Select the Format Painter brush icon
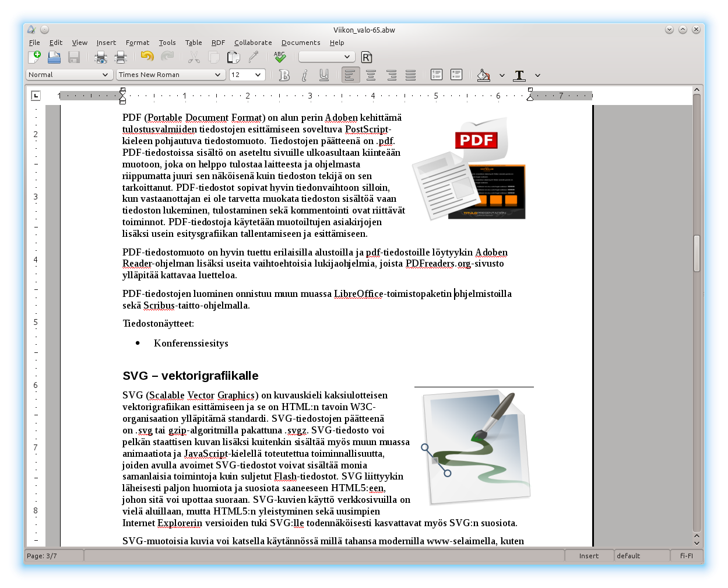 [x=254, y=57]
